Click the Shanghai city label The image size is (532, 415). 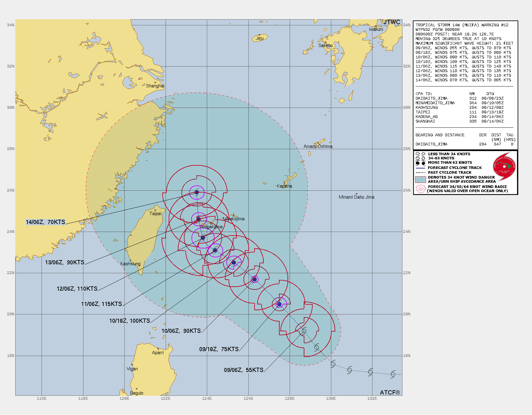(x=155, y=86)
